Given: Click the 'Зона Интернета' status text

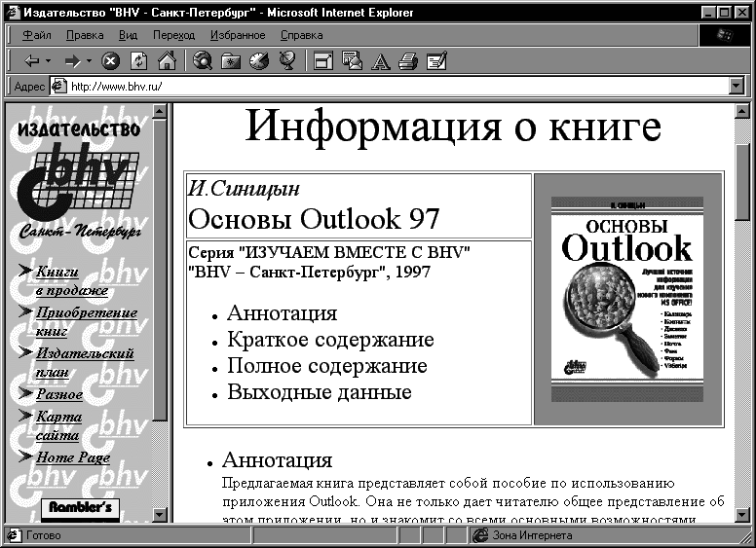Looking at the screenshot, I should click(532, 535).
